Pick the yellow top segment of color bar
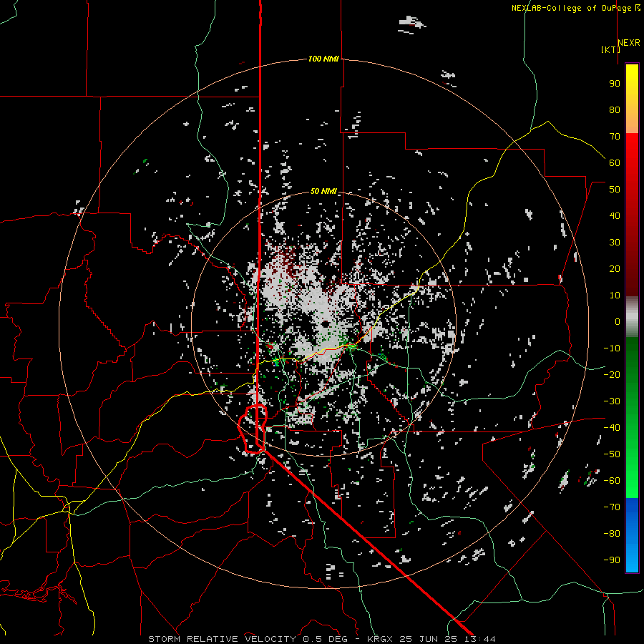The width and height of the screenshot is (644, 644). coord(632,88)
